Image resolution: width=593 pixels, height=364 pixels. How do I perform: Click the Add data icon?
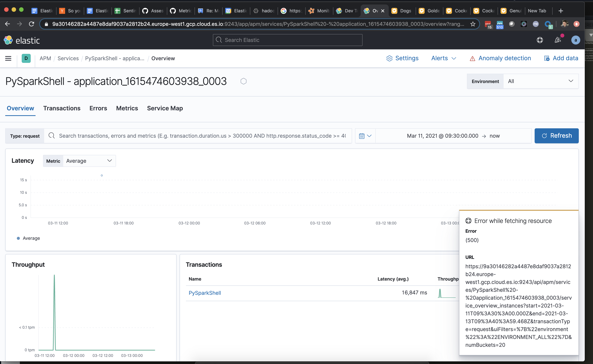tap(547, 58)
